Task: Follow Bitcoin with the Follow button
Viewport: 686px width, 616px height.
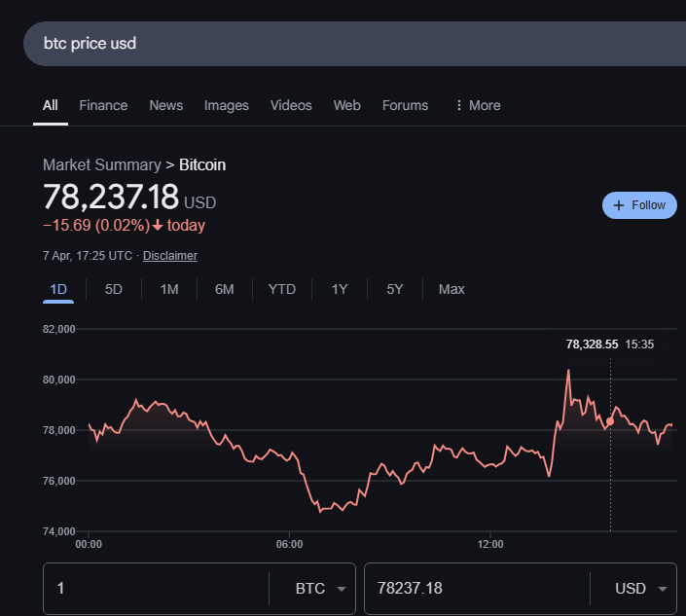Action: click(639, 205)
